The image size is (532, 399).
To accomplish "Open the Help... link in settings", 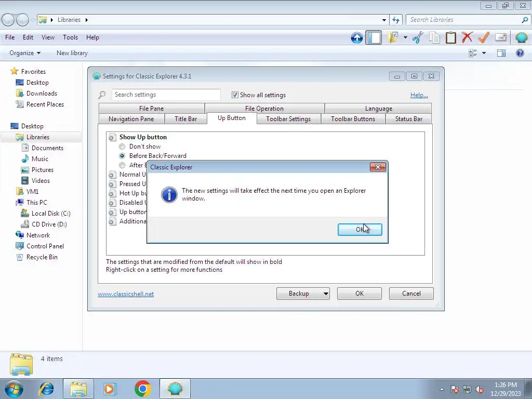I will (x=419, y=95).
